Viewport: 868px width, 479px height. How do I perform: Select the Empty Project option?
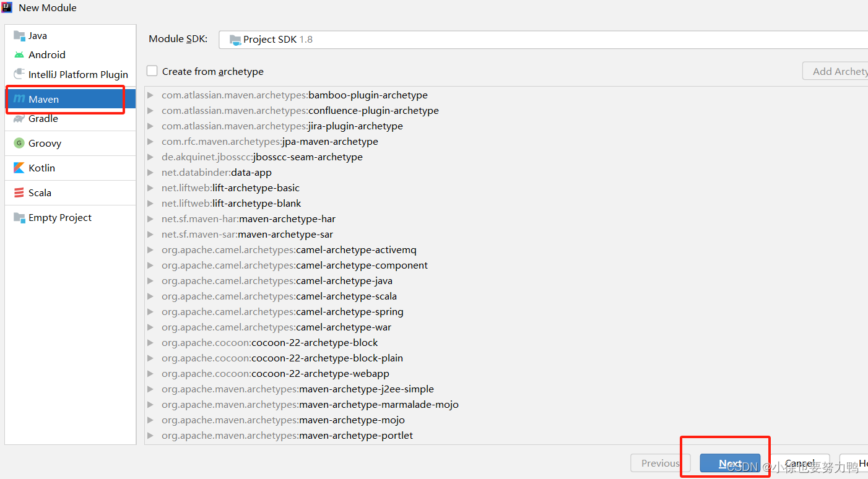tap(71, 217)
